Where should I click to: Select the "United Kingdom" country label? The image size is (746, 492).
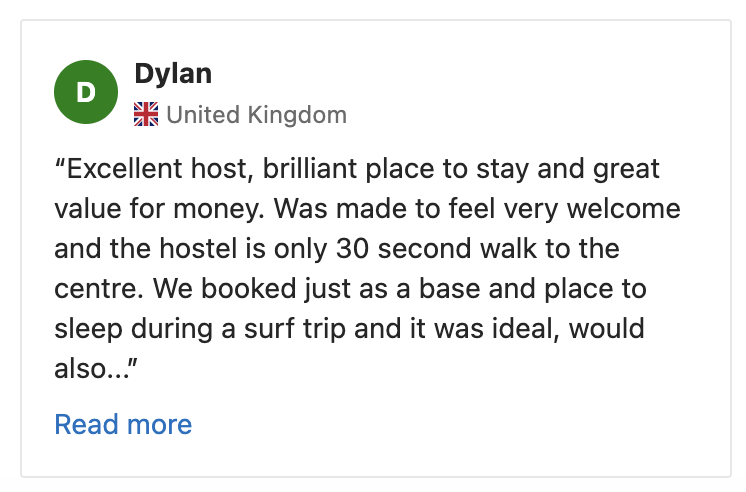coord(256,115)
